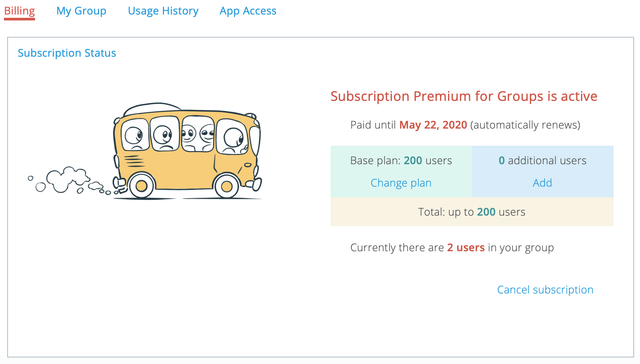Click the Base plan 200 users box
This screenshot has width=640, height=364.
401,171
